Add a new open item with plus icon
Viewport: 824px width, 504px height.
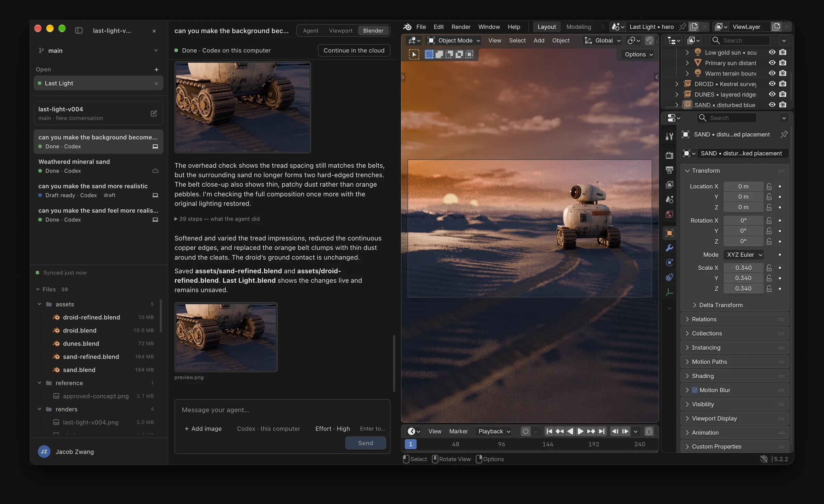pos(157,69)
